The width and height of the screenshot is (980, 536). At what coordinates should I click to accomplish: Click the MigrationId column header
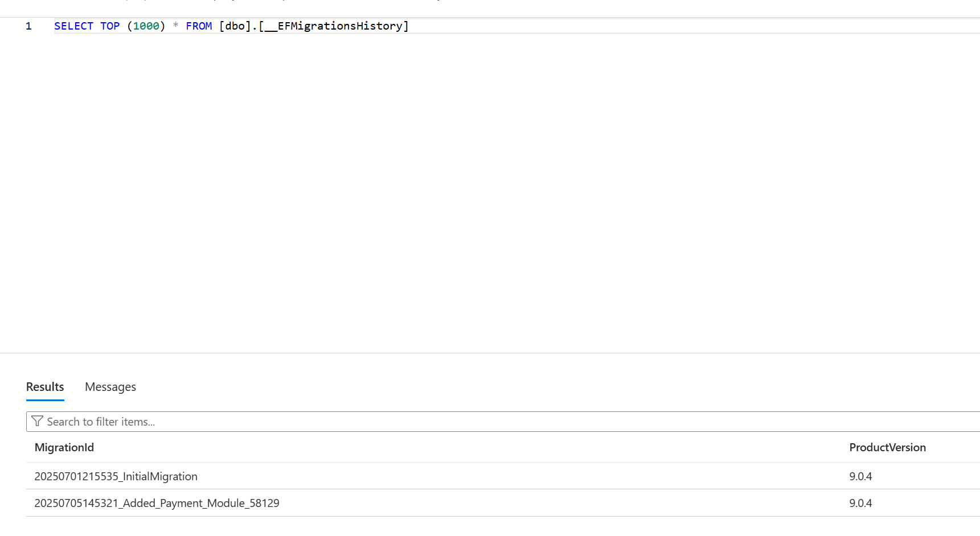[64, 447]
